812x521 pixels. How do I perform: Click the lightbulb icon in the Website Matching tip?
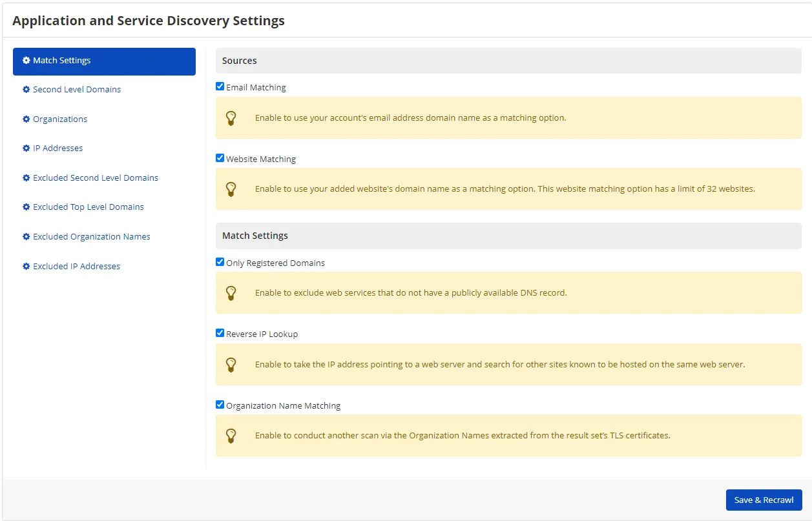(231, 189)
